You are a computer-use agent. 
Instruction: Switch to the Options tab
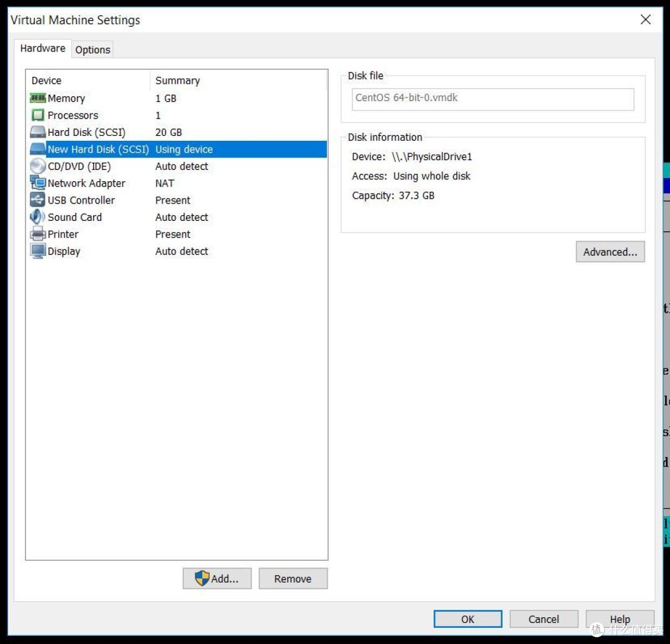[92, 50]
